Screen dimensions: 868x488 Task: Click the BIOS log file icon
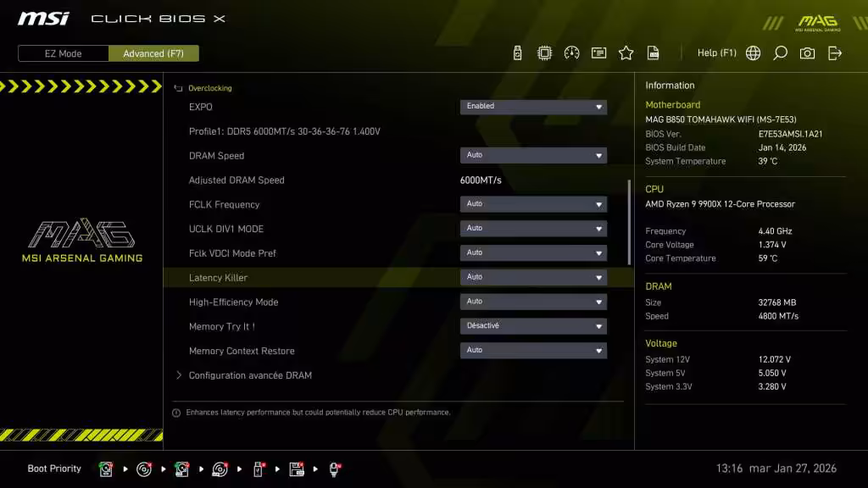tap(653, 53)
